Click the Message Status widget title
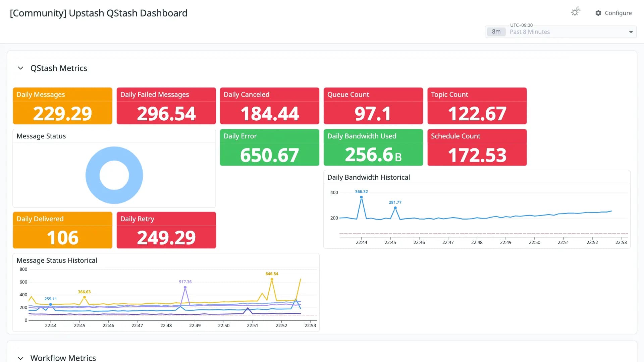This screenshot has width=644, height=362. pos(41,136)
